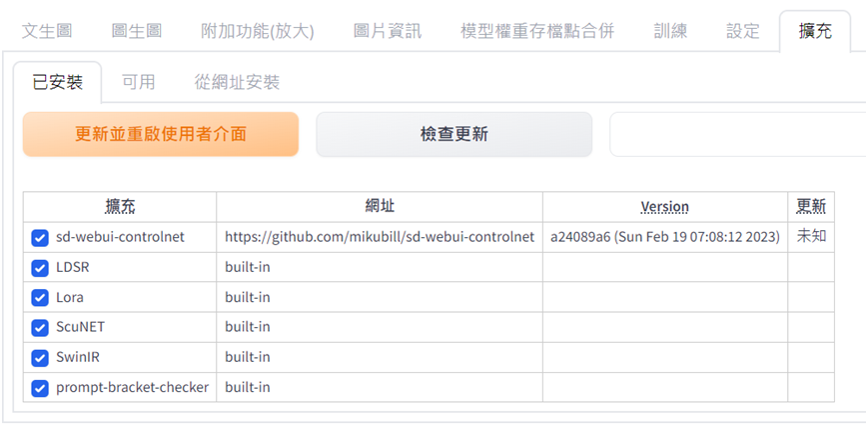
Task: Open the 訓練 tab
Action: (670, 31)
